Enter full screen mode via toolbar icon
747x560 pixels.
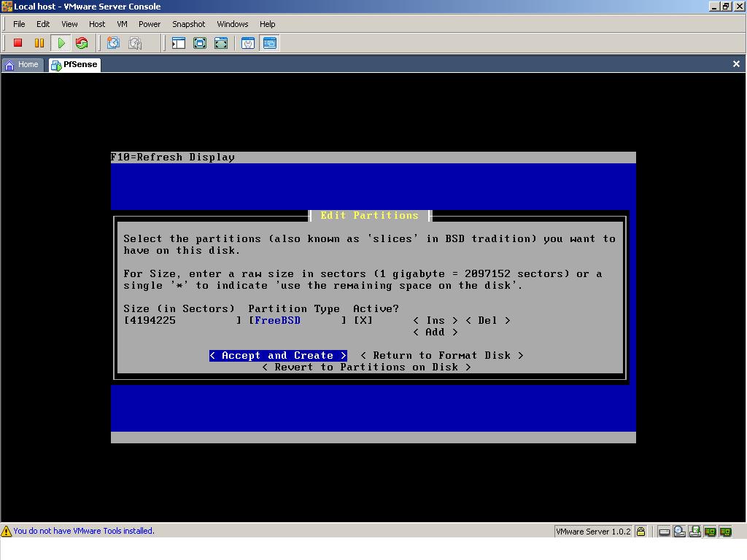point(221,43)
